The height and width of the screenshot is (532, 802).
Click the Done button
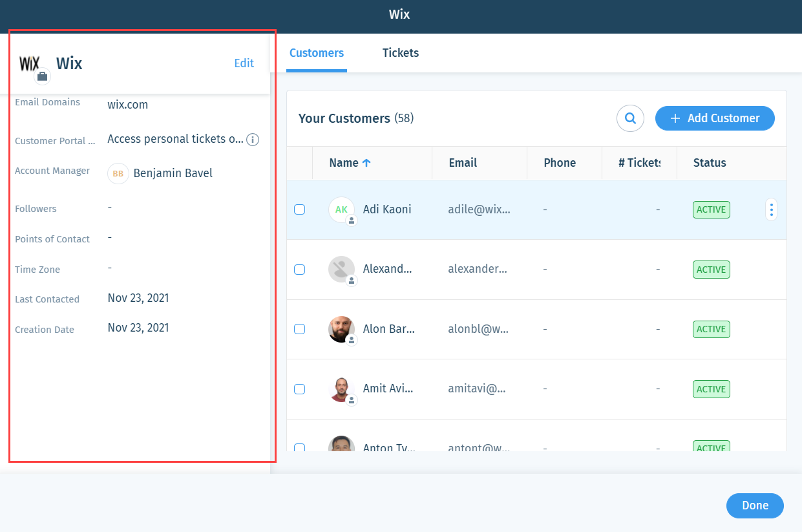point(755,505)
